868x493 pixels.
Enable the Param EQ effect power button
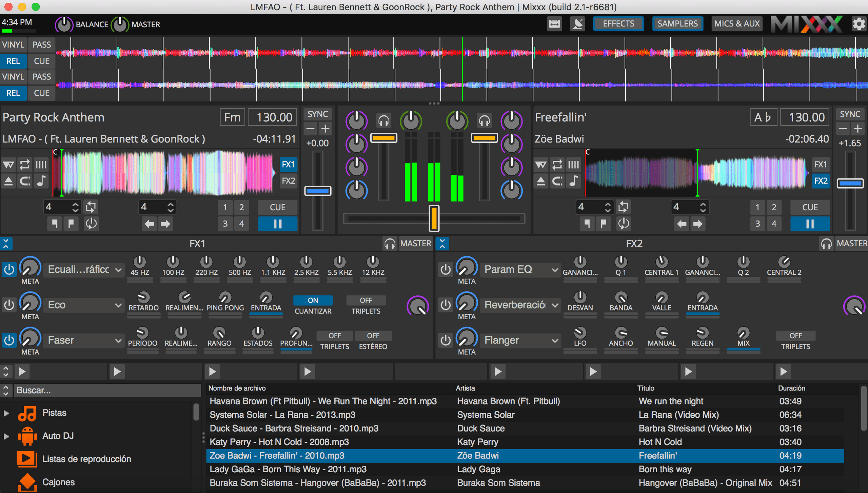[x=446, y=270]
